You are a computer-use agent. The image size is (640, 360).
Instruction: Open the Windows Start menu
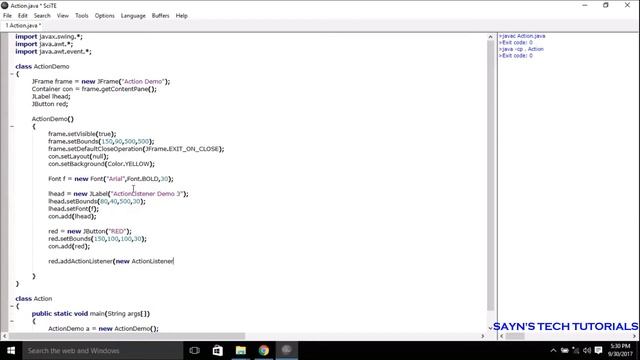(x=11, y=351)
